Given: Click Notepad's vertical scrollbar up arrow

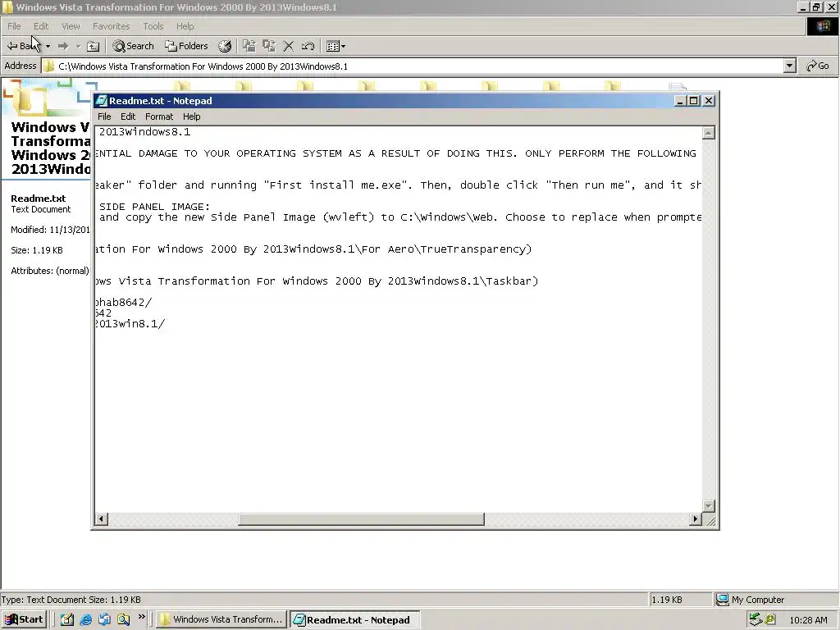Looking at the screenshot, I should coord(708,133).
